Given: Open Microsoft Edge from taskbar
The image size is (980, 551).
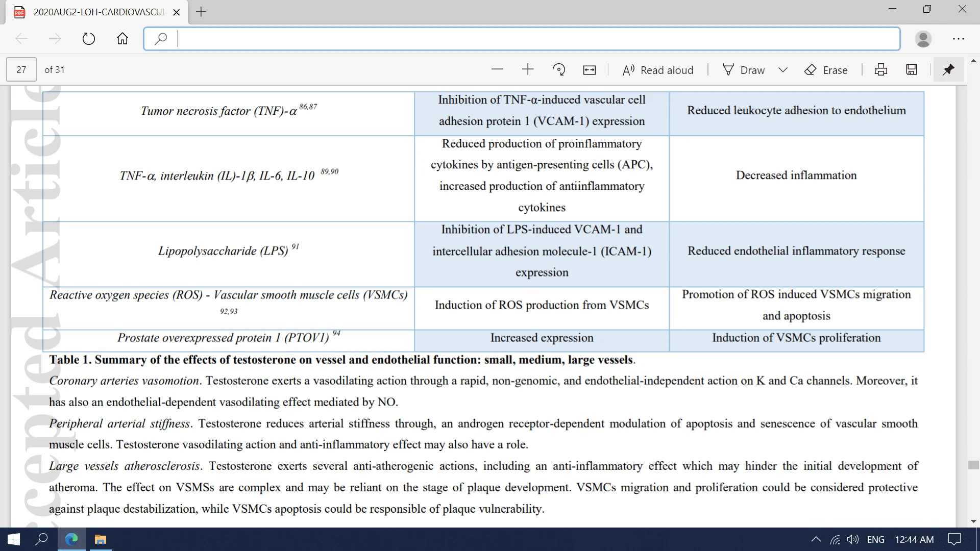Looking at the screenshot, I should pyautogui.click(x=71, y=539).
